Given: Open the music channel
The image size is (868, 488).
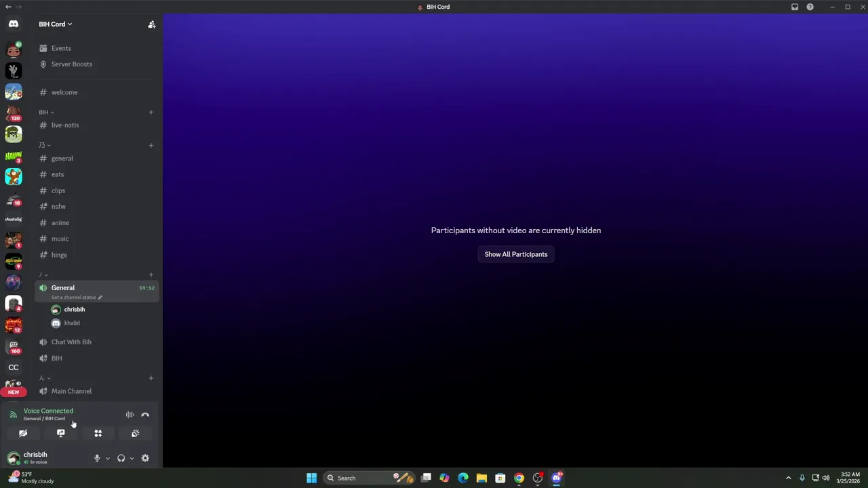Looking at the screenshot, I should click(x=96, y=239).
